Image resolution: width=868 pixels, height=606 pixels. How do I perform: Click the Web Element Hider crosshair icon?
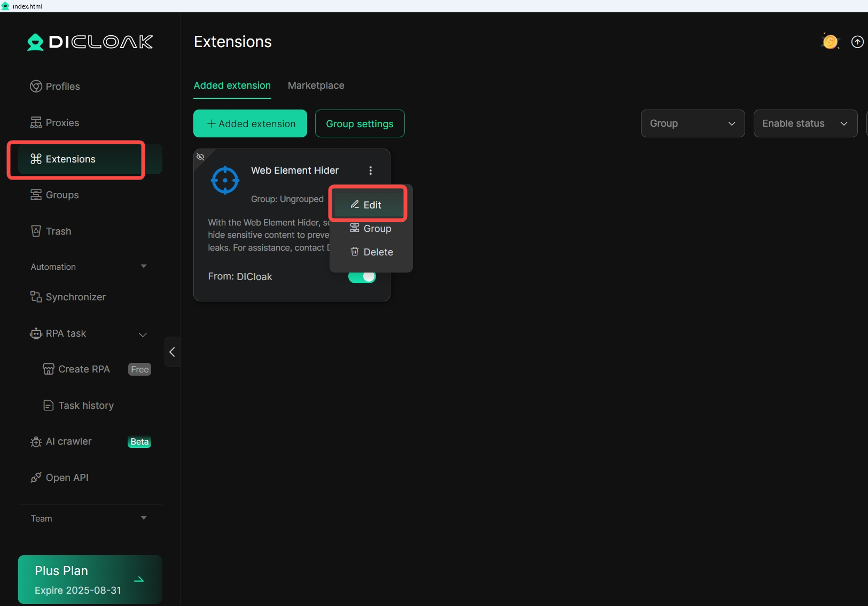tap(225, 181)
